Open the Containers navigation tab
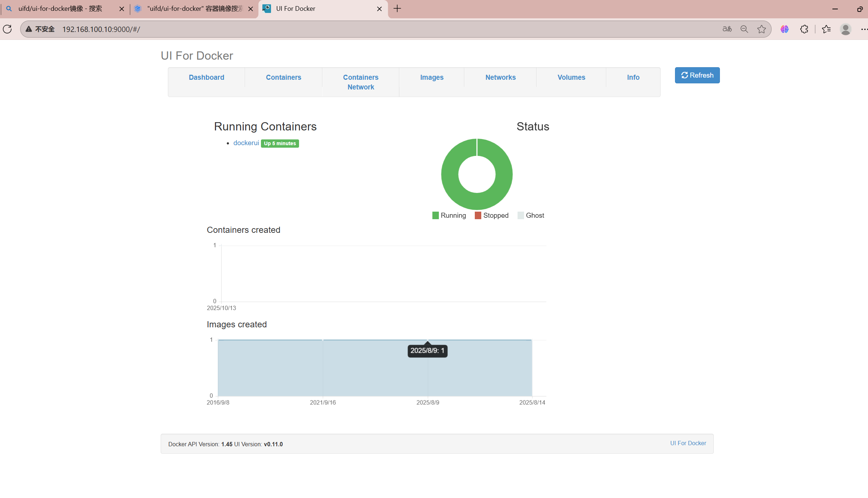Image resolution: width=868 pixels, height=498 pixels. pyautogui.click(x=283, y=77)
